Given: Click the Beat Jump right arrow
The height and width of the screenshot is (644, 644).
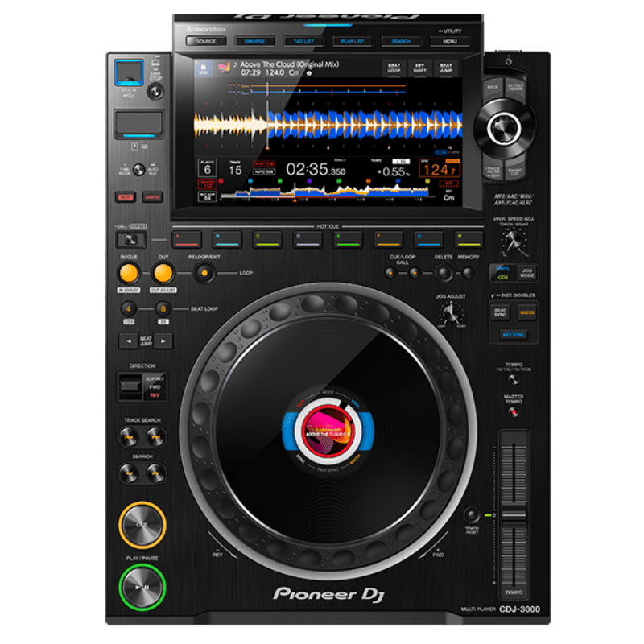Looking at the screenshot, I should tap(163, 341).
